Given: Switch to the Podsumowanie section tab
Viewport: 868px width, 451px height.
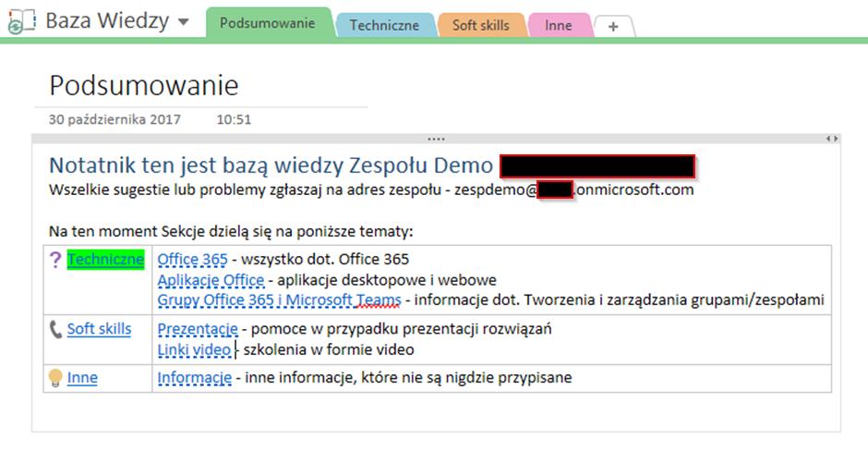Looking at the screenshot, I should (x=268, y=23).
